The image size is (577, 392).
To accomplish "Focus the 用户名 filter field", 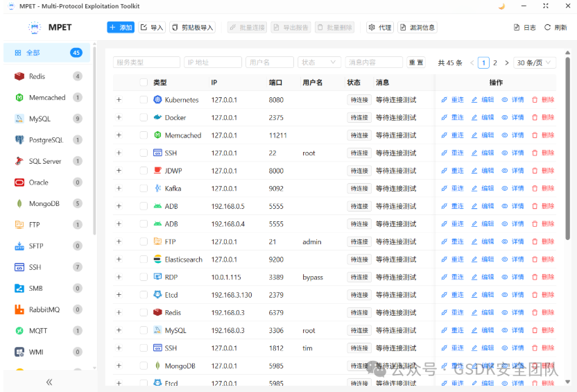I will click(x=269, y=62).
